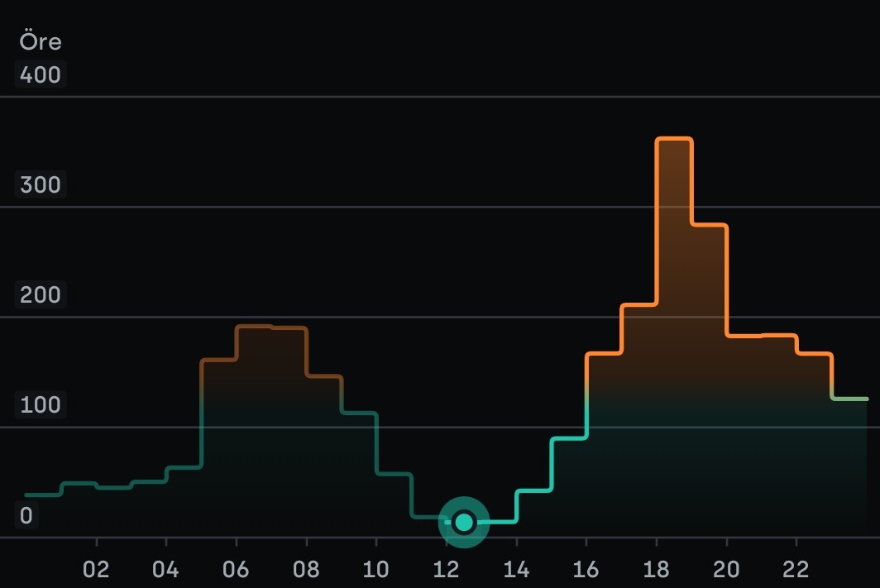Image resolution: width=880 pixels, height=588 pixels.
Task: Click the 14 hour label
Action: [x=516, y=570]
